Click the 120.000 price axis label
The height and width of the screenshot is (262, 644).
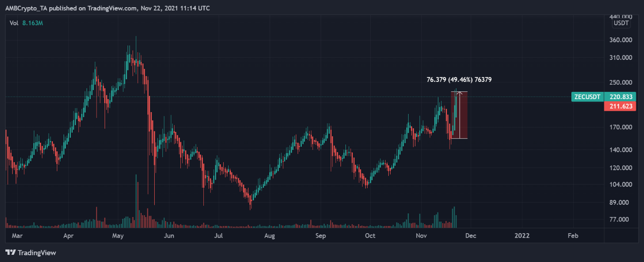621,168
